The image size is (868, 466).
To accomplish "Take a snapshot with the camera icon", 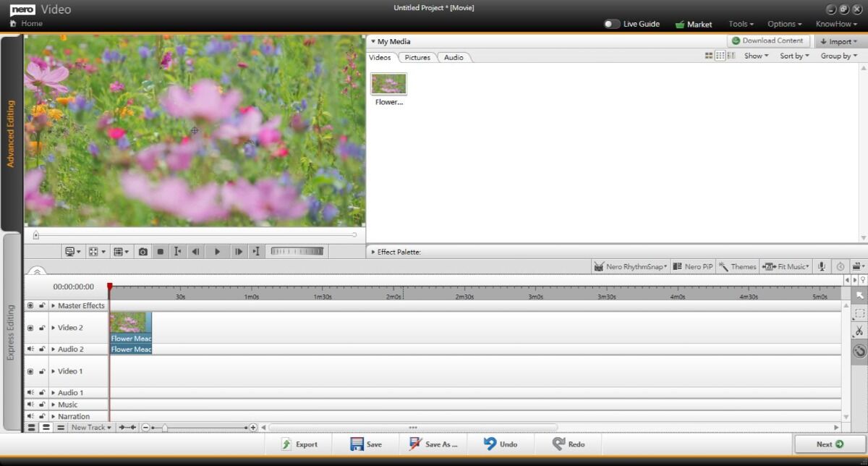I will tap(143, 251).
